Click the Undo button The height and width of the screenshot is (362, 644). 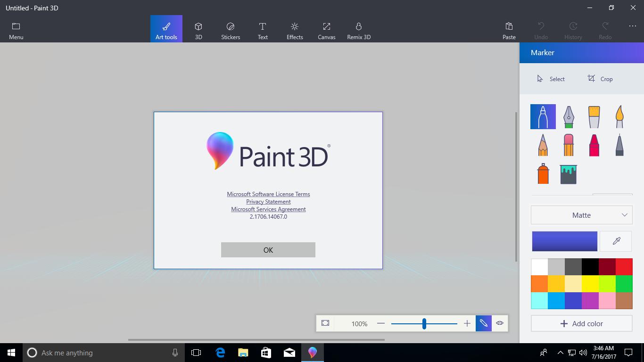[x=541, y=31]
